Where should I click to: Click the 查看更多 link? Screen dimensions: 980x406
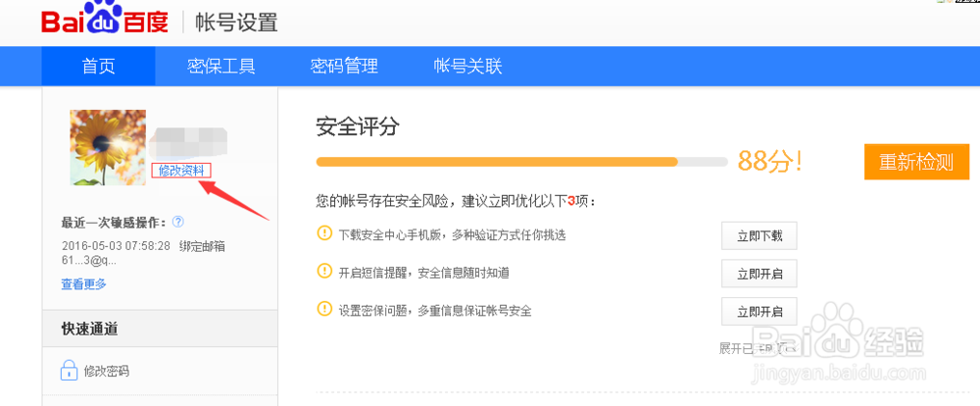point(83,284)
